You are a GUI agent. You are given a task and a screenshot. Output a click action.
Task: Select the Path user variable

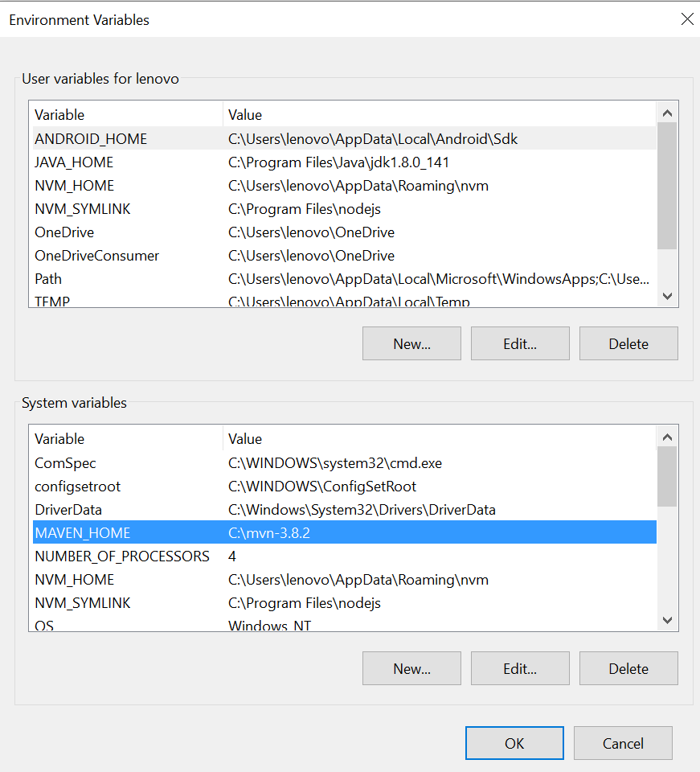click(x=48, y=278)
